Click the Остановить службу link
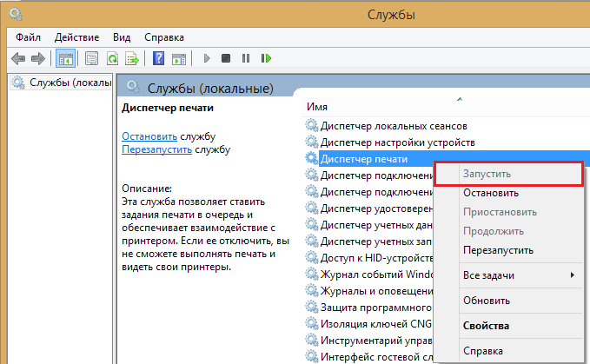The image size is (590, 364). coord(149,136)
